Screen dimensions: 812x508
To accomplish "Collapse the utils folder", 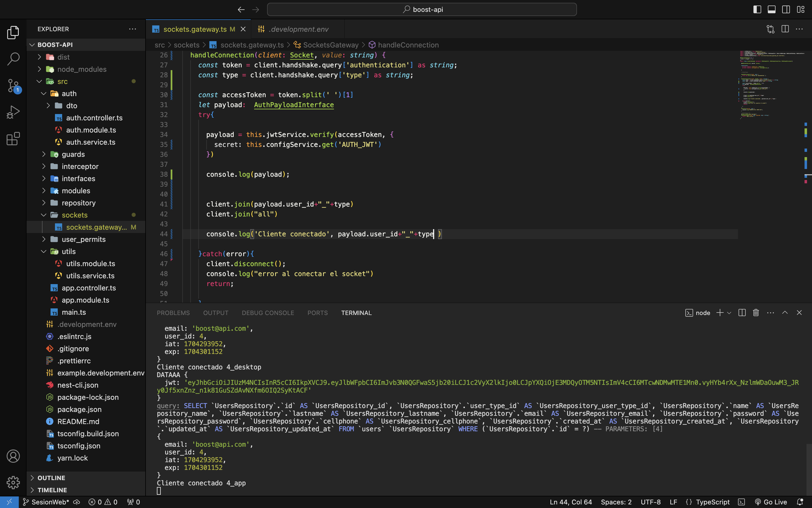I will click(68, 251).
